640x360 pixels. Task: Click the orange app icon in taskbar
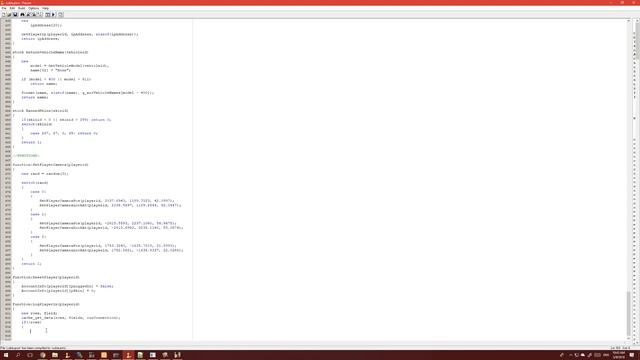(x=104, y=355)
